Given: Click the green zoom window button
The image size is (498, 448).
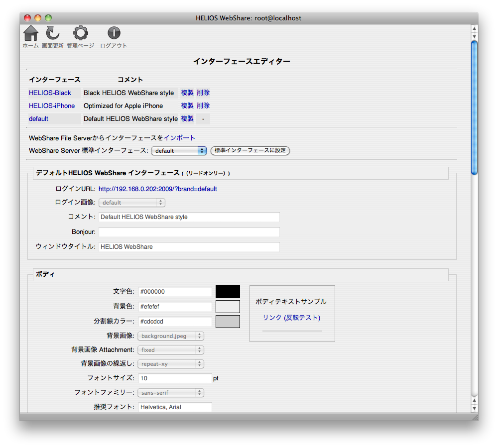Looking at the screenshot, I should 48,18.
